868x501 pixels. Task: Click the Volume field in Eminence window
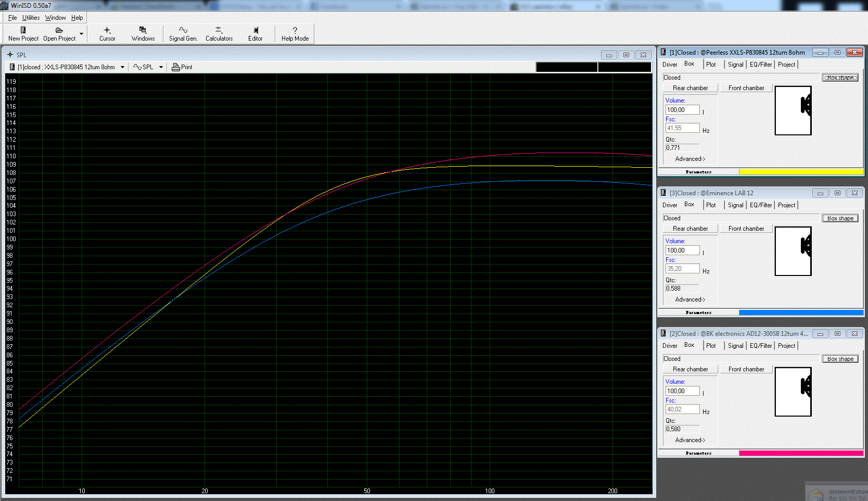[682, 250]
